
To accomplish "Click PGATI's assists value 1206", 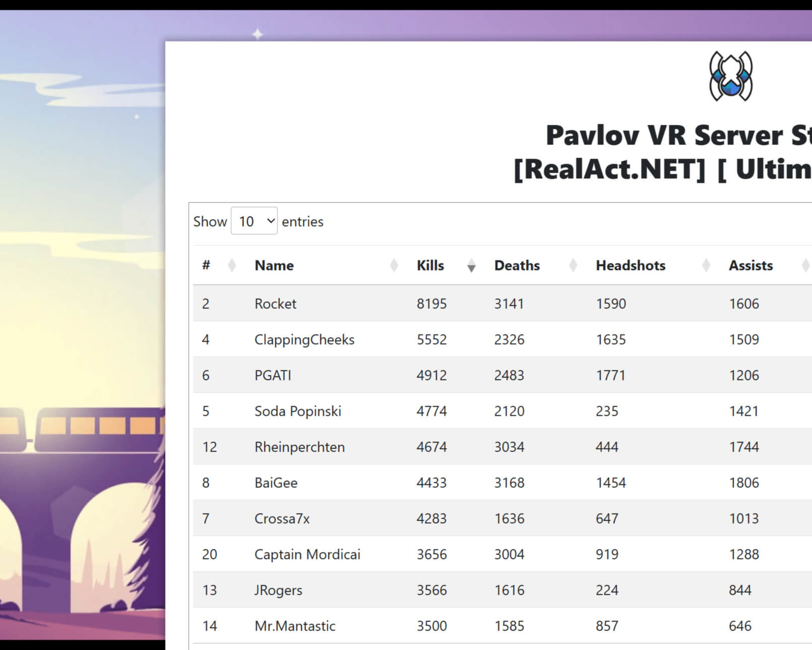I will pos(744,375).
